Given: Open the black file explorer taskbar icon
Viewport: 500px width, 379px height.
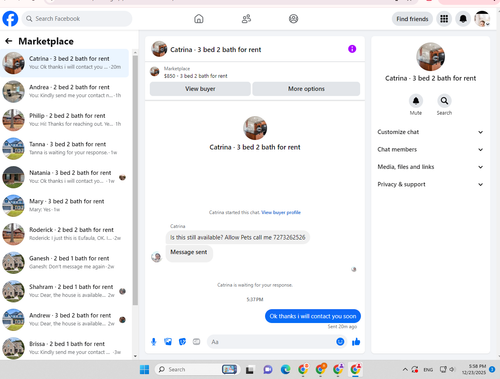Looking at the screenshot, I should pyautogui.click(x=250, y=370).
